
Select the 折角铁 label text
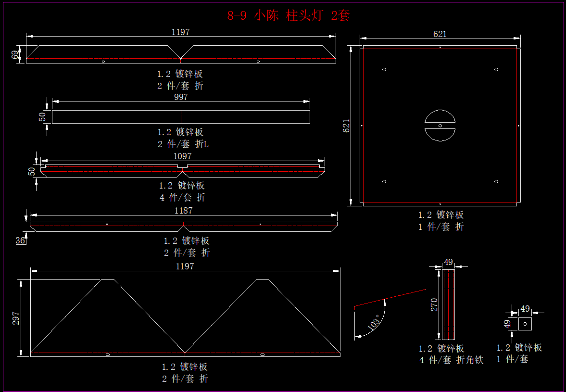469,360
